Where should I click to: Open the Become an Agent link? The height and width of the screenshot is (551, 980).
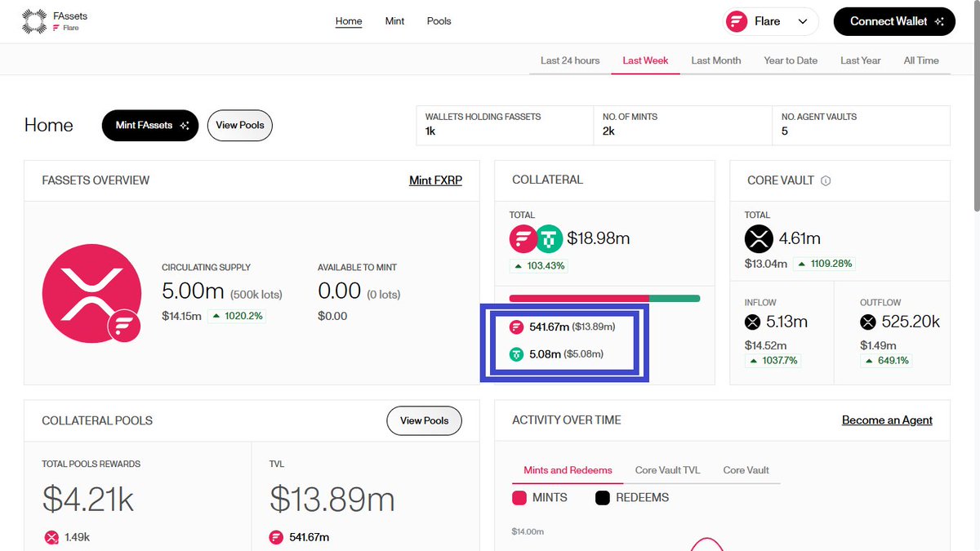887,420
